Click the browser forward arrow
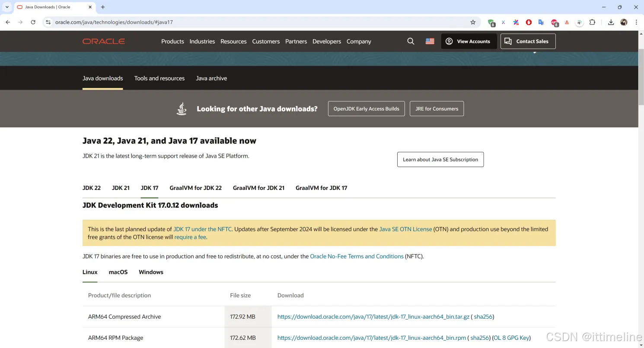Screen dimensions: 644x348 tap(20, 22)
